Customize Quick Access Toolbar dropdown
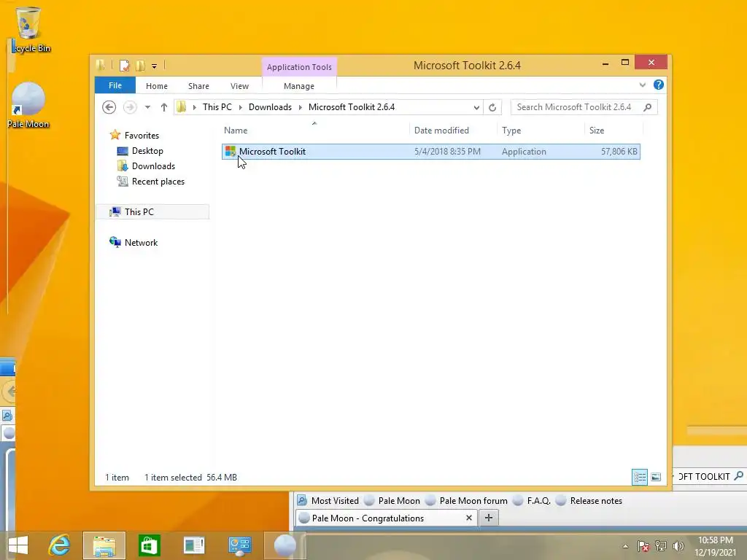This screenshot has height=560, width=747. (155, 66)
